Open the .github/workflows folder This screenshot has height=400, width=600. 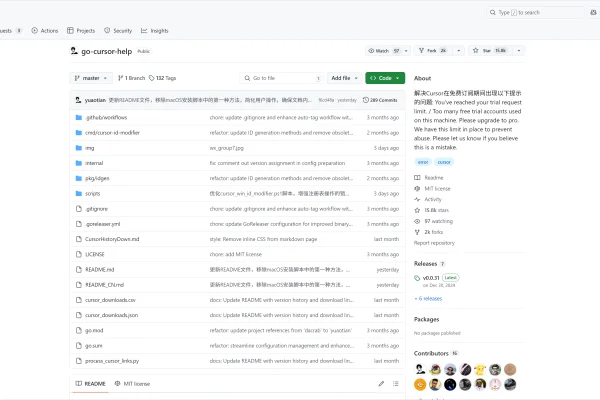pos(106,118)
